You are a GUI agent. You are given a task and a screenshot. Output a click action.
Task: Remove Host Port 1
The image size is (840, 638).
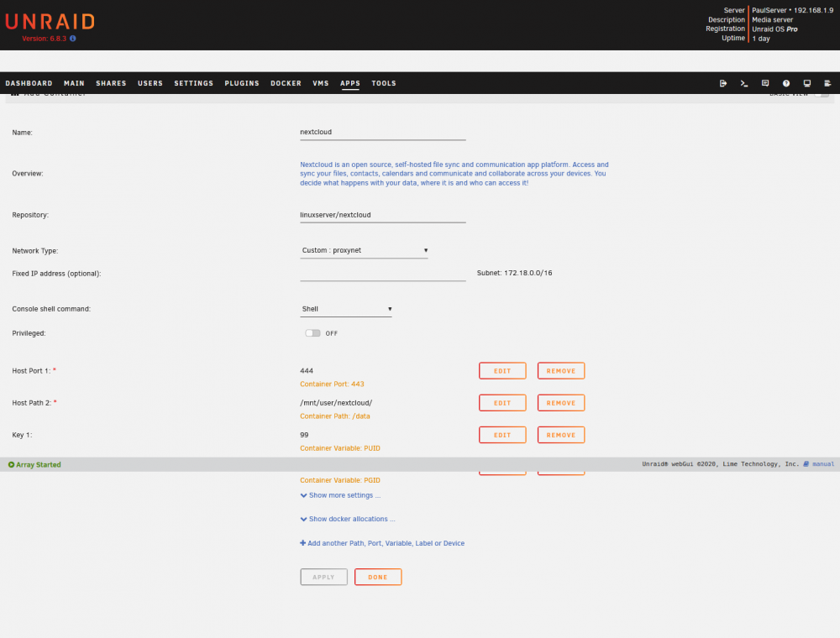pyautogui.click(x=561, y=371)
